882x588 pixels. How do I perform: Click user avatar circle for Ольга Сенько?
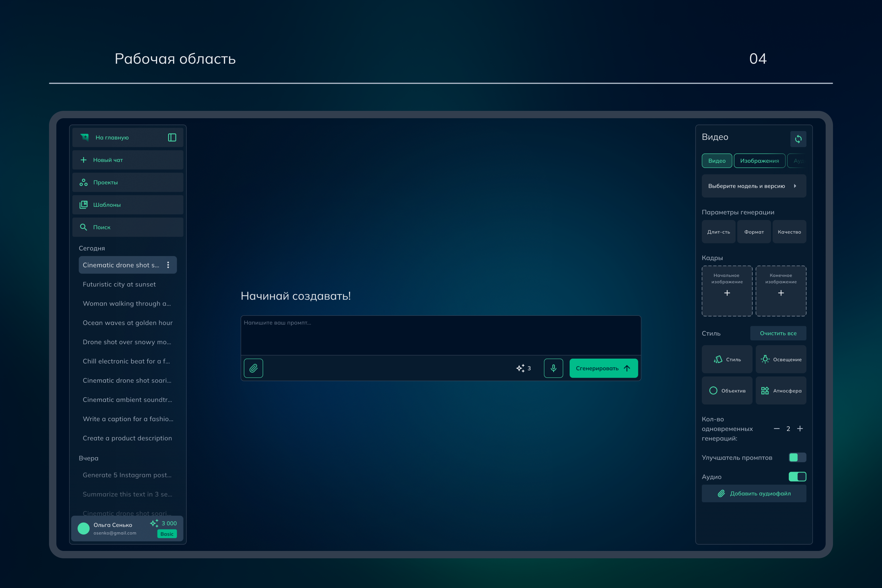(84, 528)
